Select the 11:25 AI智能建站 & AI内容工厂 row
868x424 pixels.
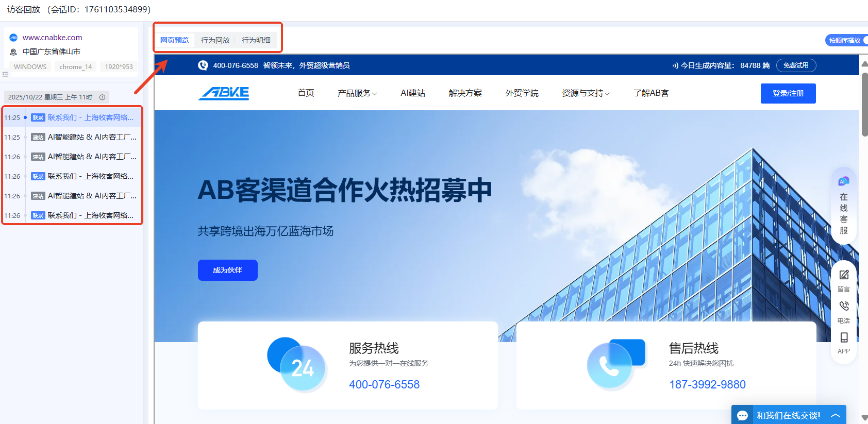(72, 138)
